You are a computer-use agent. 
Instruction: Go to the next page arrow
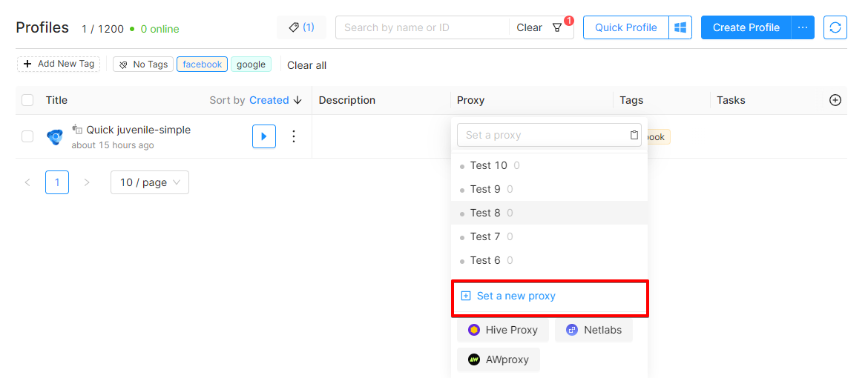86,182
